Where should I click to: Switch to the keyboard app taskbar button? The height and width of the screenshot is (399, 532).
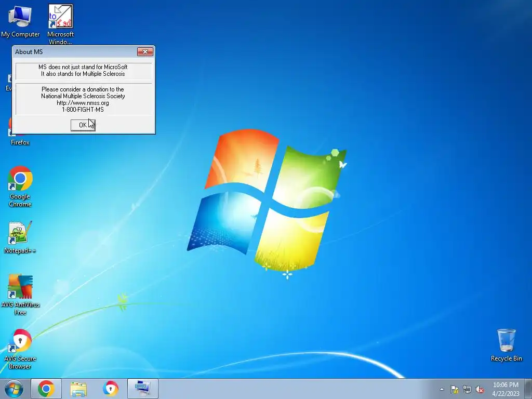(x=143, y=389)
